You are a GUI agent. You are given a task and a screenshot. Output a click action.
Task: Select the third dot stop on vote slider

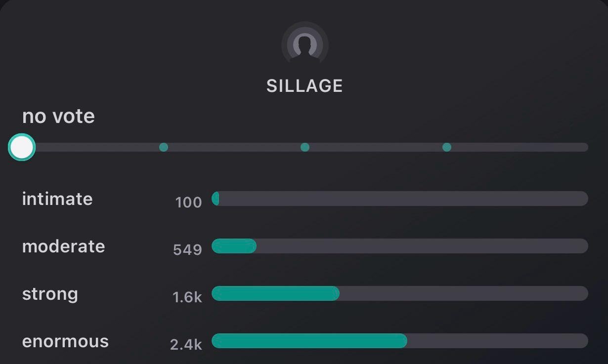click(447, 147)
